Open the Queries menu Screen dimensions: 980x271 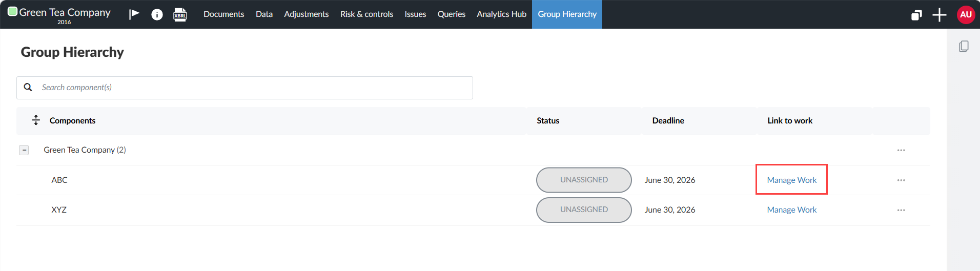click(x=451, y=14)
